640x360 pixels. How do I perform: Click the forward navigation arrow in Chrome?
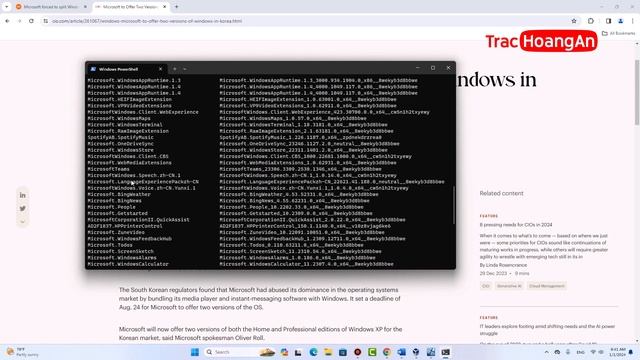(x=19, y=21)
